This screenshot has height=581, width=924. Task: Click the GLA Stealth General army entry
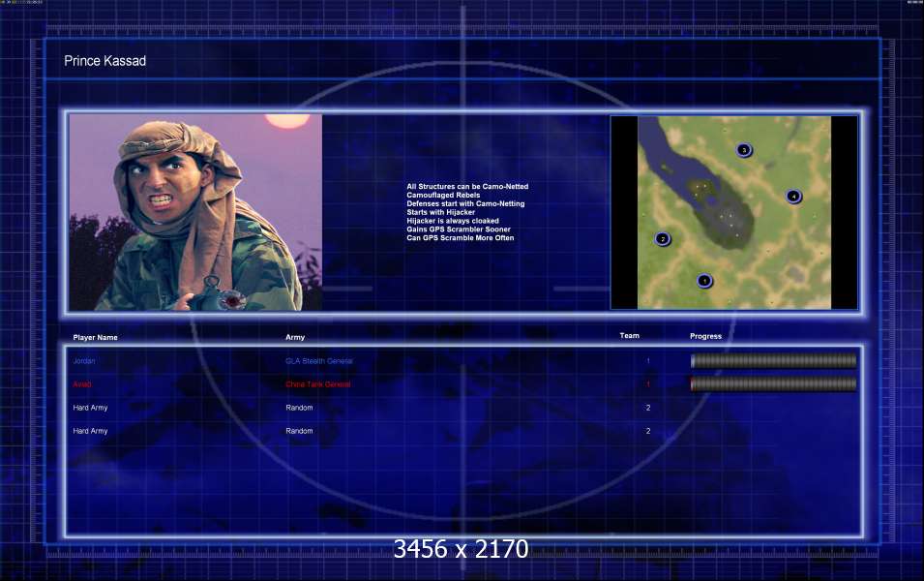[318, 361]
